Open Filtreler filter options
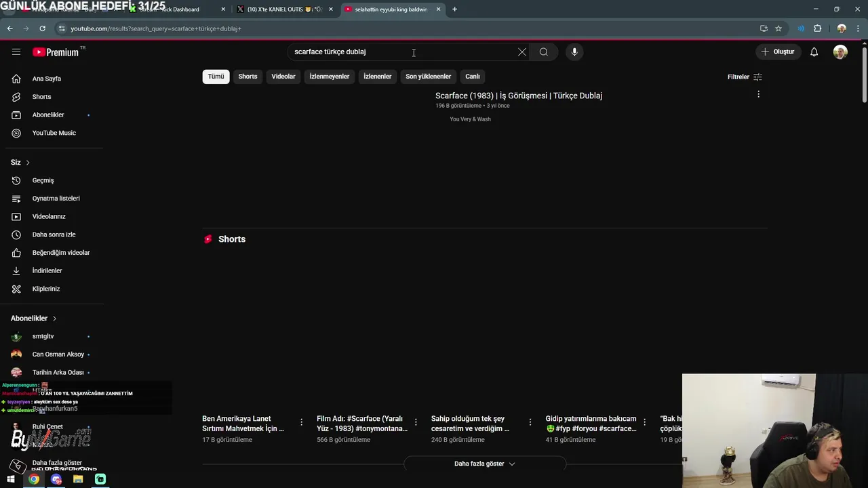The height and width of the screenshot is (488, 868). 745,77
